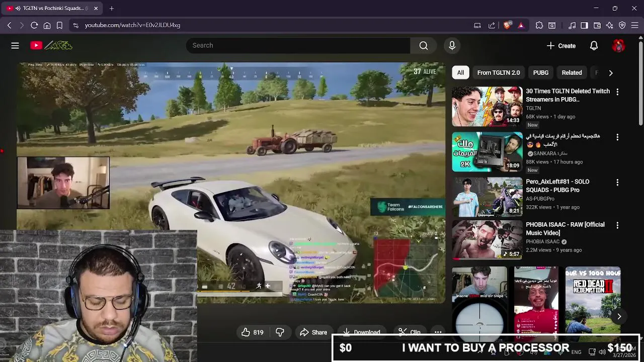
Task: Bookmark this page
Action: click(x=59, y=25)
